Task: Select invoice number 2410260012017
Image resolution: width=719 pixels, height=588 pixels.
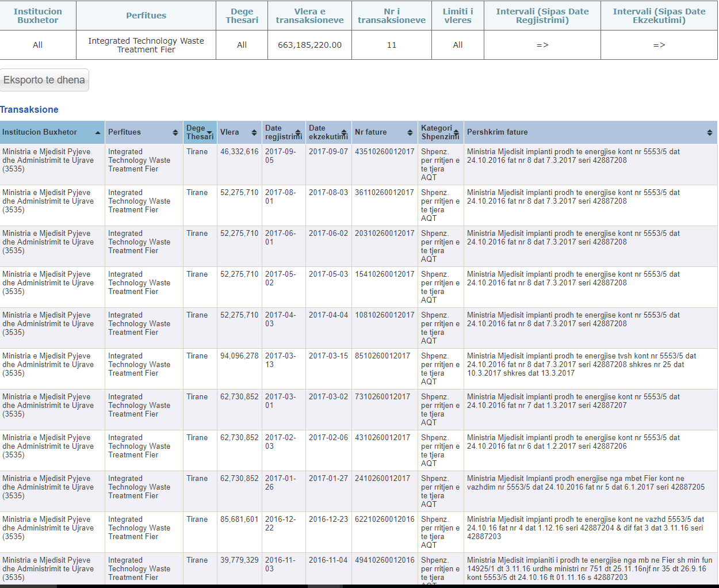Action: point(383,479)
